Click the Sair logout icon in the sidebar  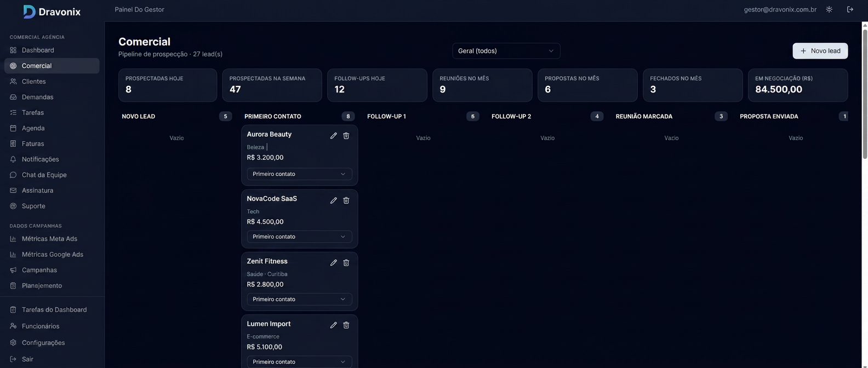pyautogui.click(x=13, y=359)
